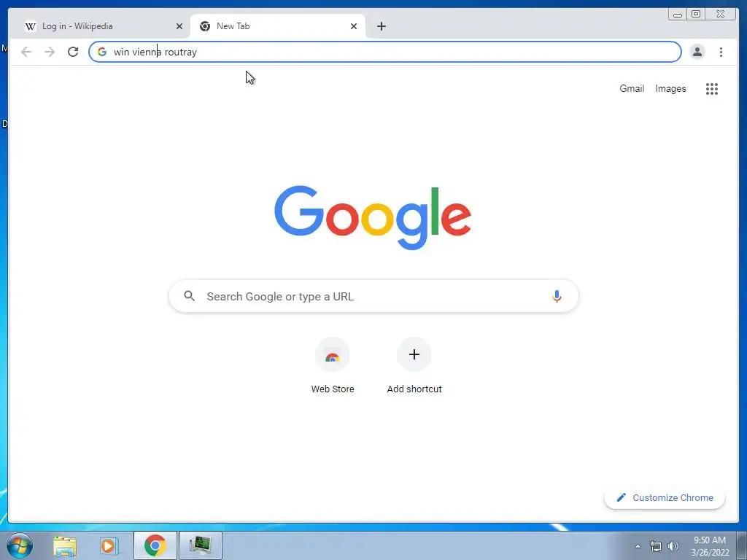Close the 'New Tab' tab
The width and height of the screenshot is (747, 560).
tap(354, 26)
